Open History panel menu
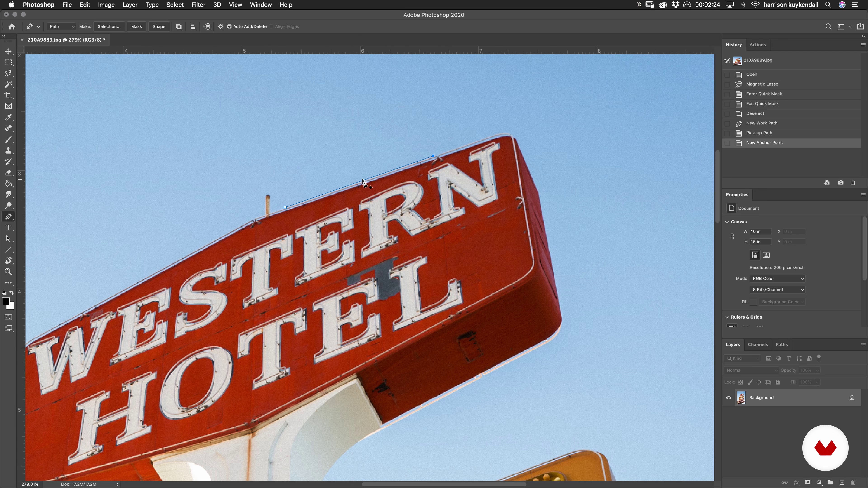868x488 pixels. (863, 45)
